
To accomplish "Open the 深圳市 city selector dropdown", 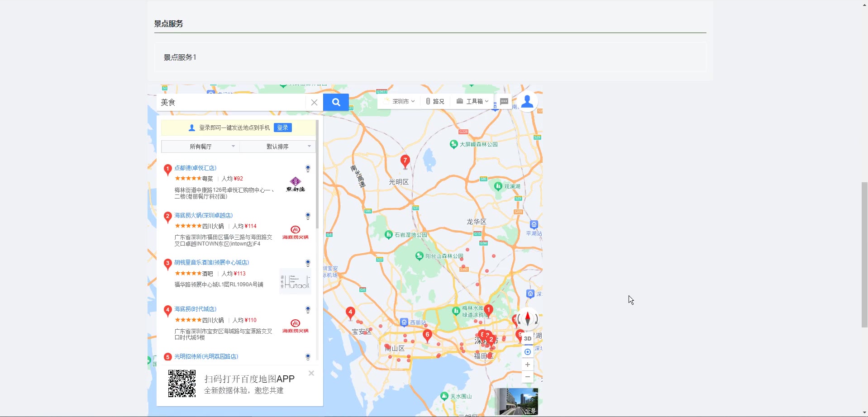I will point(400,101).
